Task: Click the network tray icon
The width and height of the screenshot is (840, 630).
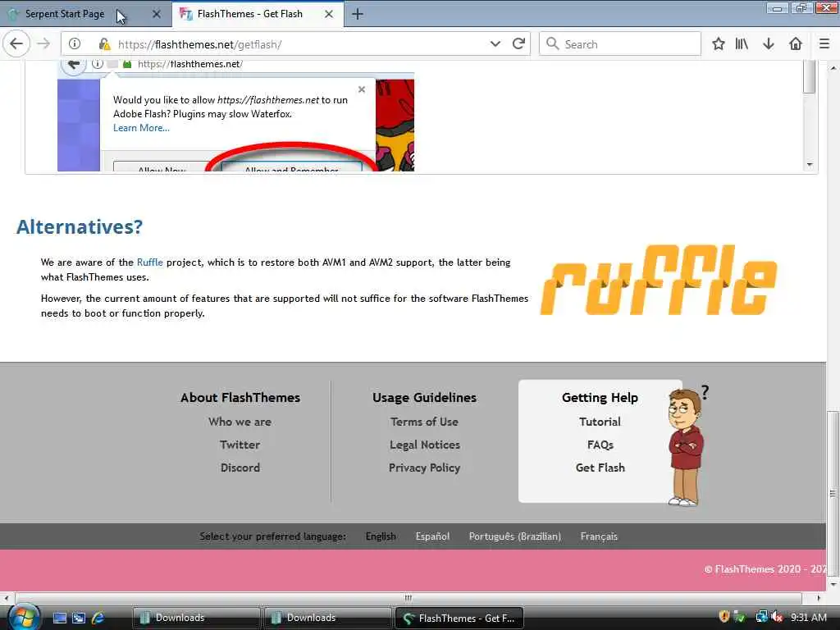Action: click(760, 617)
